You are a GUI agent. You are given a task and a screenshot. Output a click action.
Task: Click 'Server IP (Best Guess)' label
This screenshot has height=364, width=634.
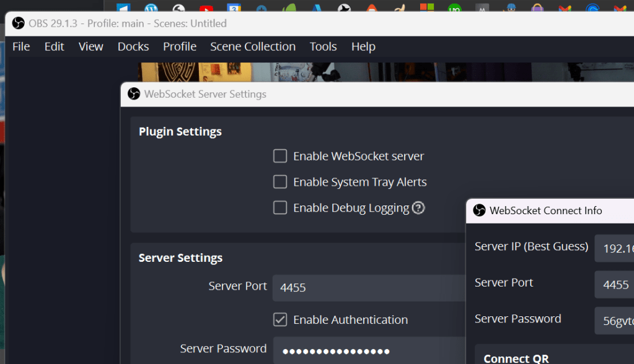coord(531,246)
